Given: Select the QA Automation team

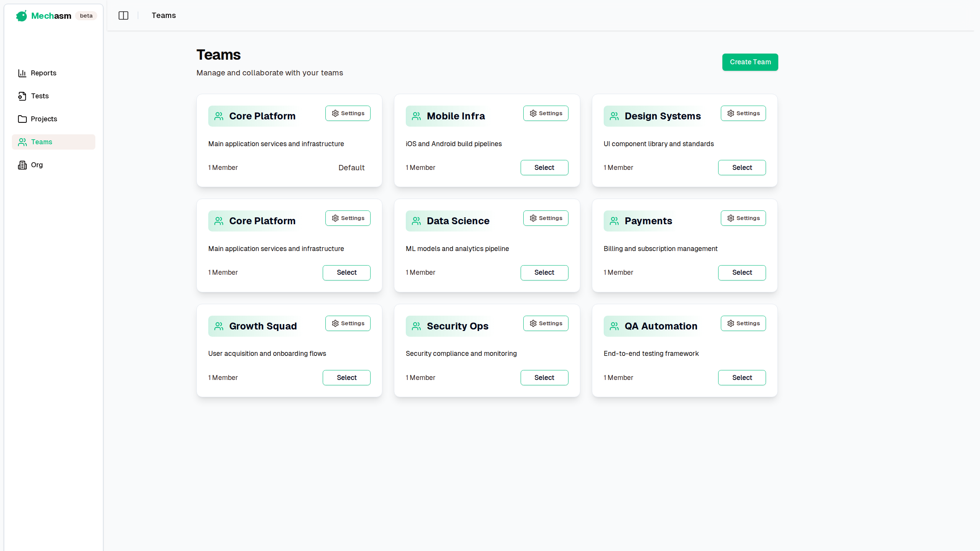Looking at the screenshot, I should 742,377.
